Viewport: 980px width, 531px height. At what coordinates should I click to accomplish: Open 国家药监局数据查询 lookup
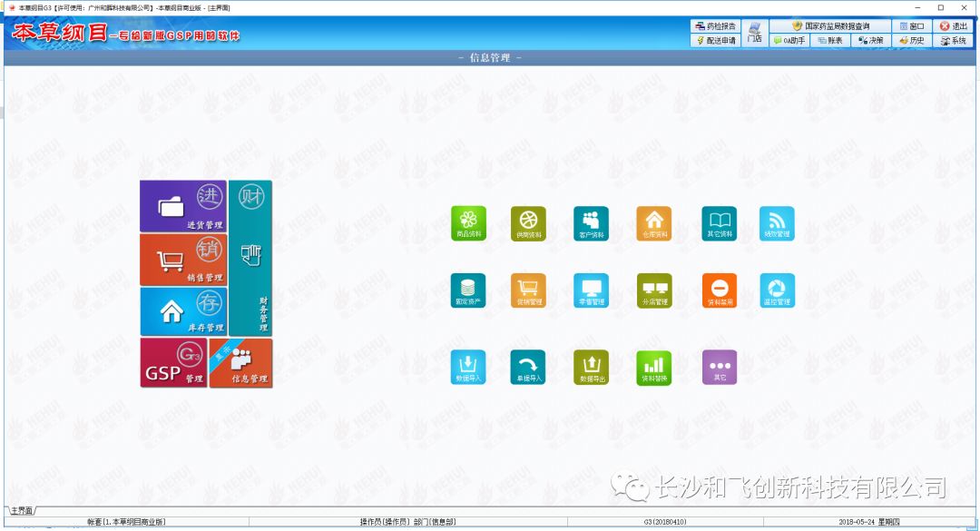pos(830,26)
